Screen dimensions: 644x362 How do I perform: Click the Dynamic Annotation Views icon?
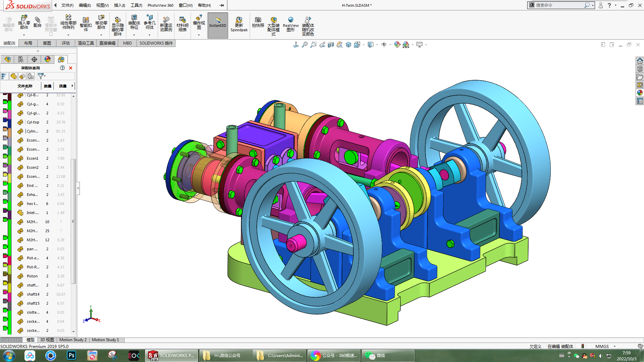coord(340,45)
